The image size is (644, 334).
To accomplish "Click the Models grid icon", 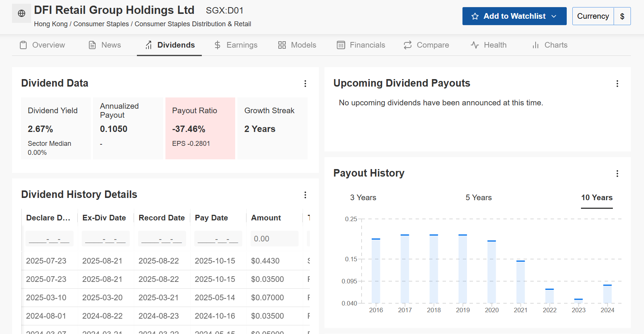I will tap(282, 45).
